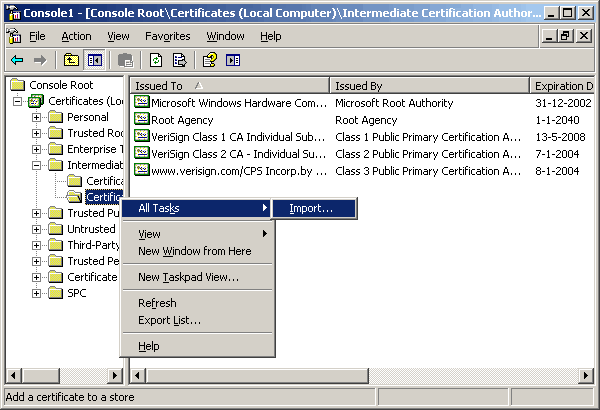The width and height of the screenshot is (600, 410).
Task: Expand the Enterprise Trust node
Action: [36, 149]
